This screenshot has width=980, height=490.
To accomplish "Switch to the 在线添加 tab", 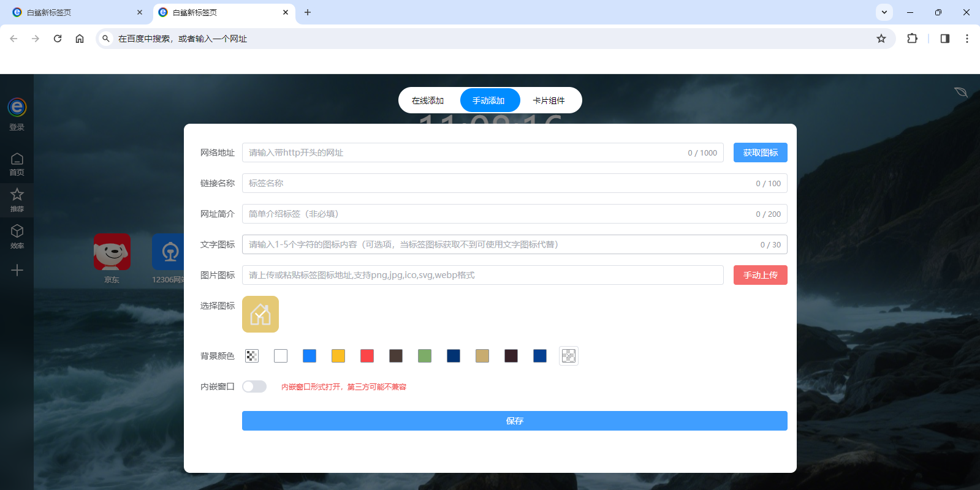I will point(428,100).
